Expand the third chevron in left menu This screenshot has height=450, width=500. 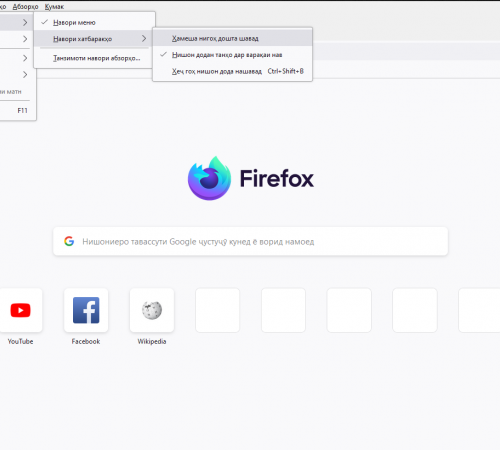(x=25, y=58)
